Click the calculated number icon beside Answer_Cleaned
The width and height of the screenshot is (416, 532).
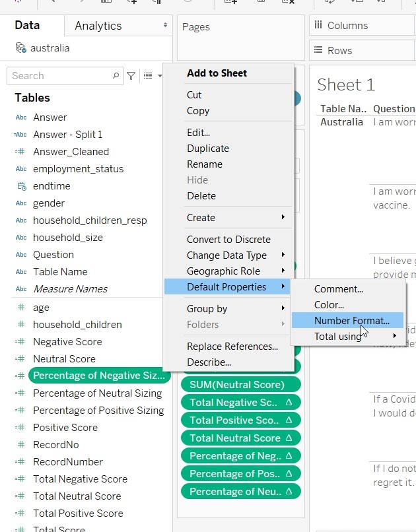point(20,152)
